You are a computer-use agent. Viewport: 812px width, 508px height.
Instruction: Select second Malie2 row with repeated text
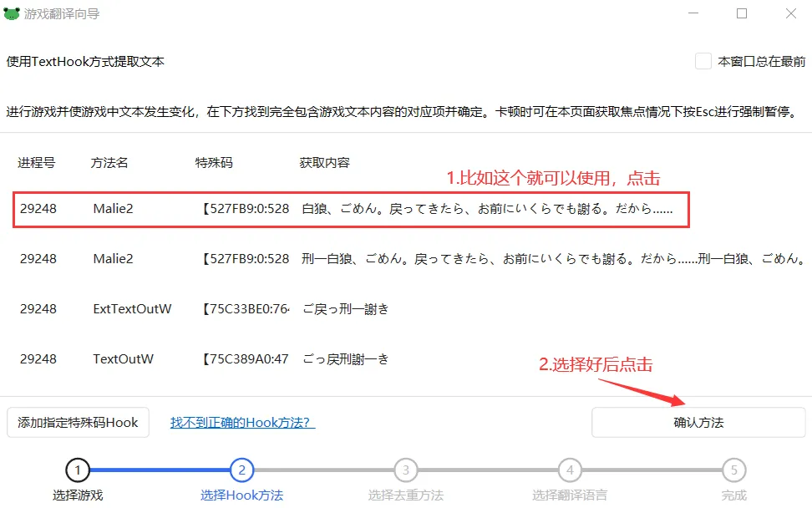(x=351, y=259)
